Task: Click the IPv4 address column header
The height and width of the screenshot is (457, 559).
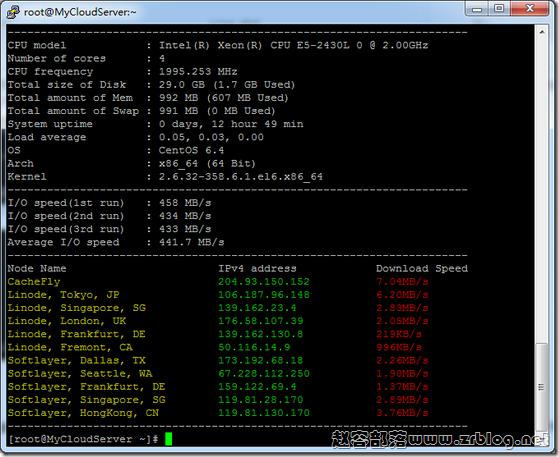Action: tap(257, 268)
